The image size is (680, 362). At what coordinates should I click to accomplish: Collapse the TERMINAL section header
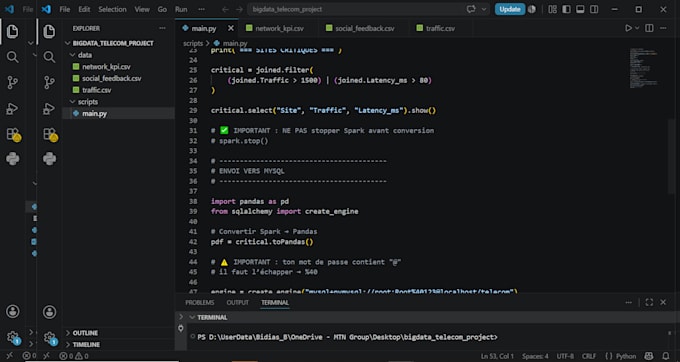click(209, 317)
